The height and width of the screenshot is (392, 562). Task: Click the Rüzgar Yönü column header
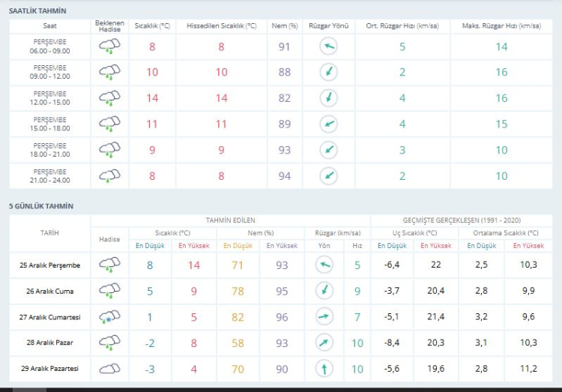[328, 25]
